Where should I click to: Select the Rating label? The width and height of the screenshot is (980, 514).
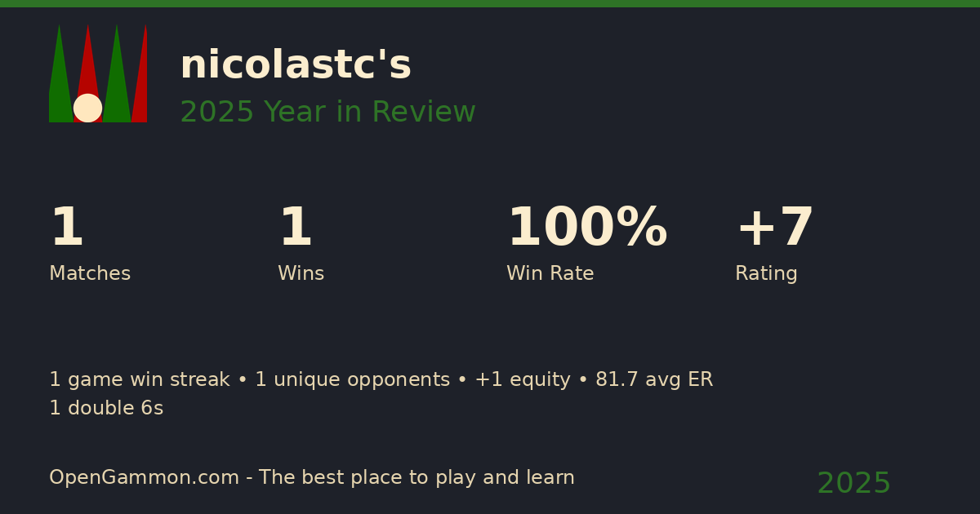pos(766,274)
